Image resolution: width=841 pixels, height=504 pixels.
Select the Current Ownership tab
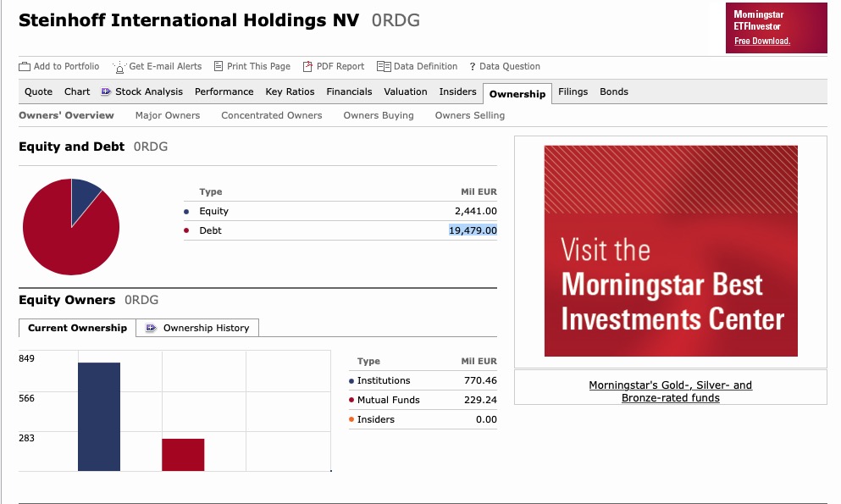tap(77, 328)
